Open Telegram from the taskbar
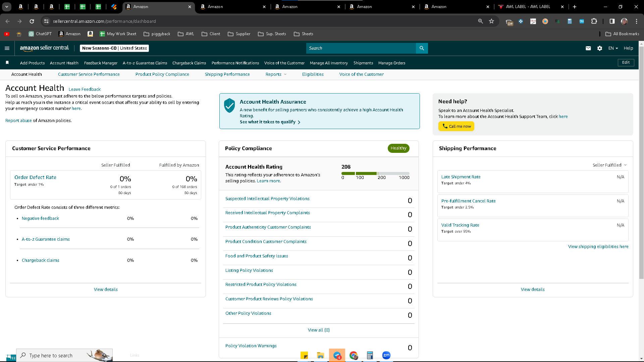 [x=337, y=355]
